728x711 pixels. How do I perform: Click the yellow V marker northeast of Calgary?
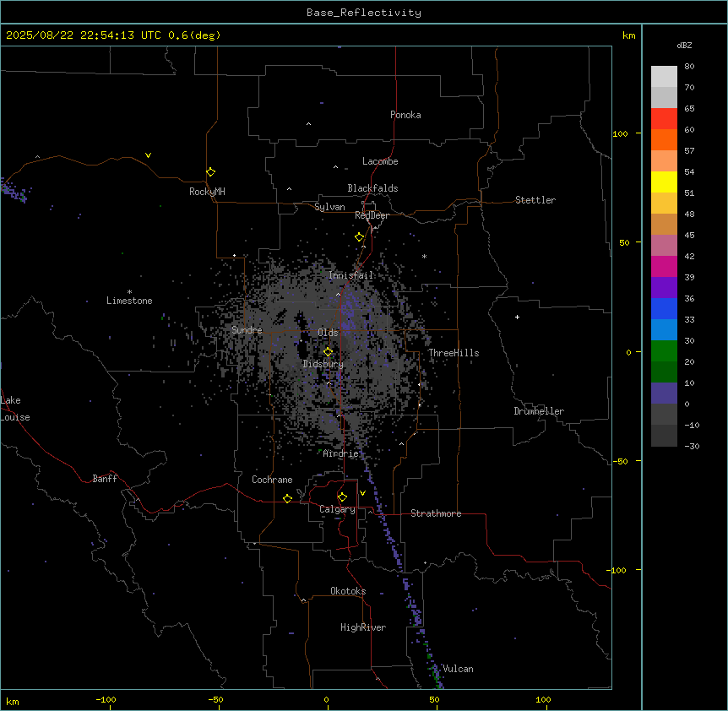click(362, 493)
